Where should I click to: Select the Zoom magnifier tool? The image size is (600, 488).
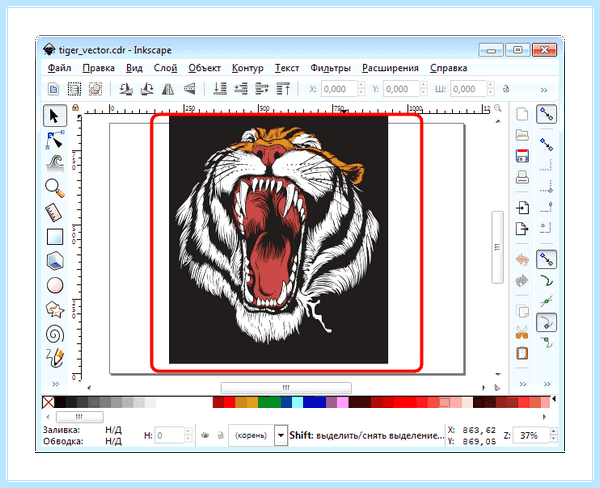tap(55, 188)
